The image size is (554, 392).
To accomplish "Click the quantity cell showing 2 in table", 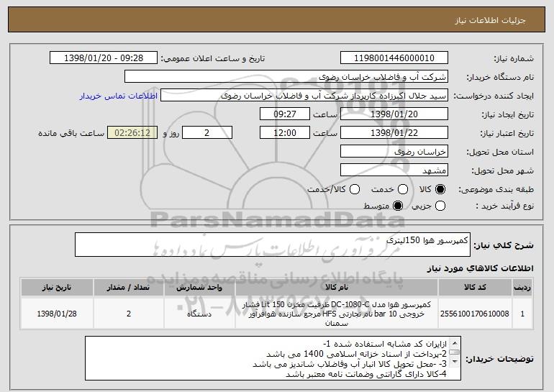I will click(x=129, y=314).
